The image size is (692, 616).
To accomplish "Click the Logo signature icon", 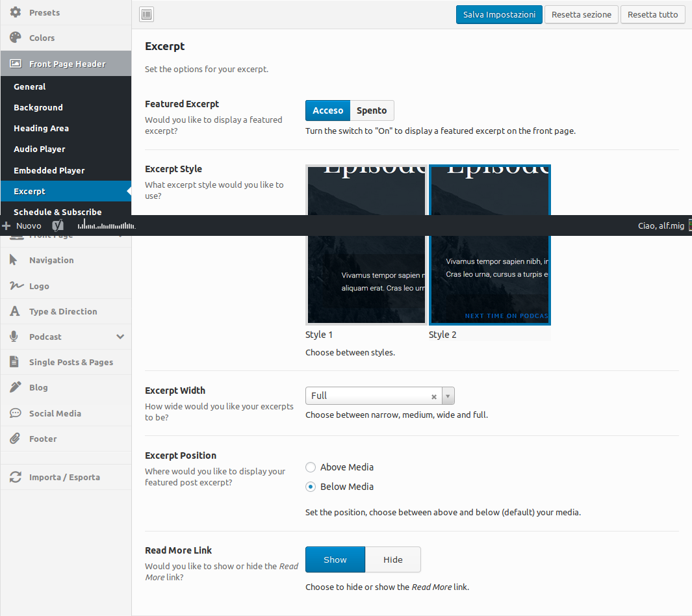I will pyautogui.click(x=16, y=286).
